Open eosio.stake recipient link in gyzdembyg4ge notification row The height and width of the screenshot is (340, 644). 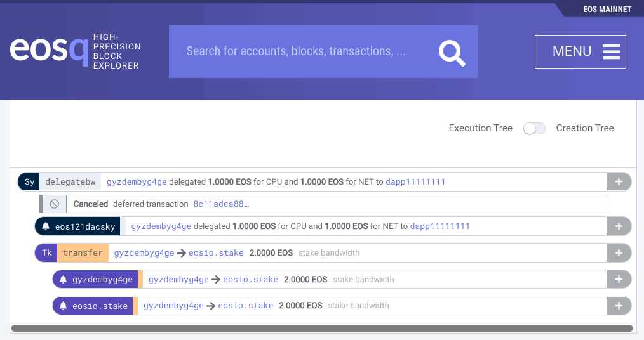pyautogui.click(x=250, y=279)
